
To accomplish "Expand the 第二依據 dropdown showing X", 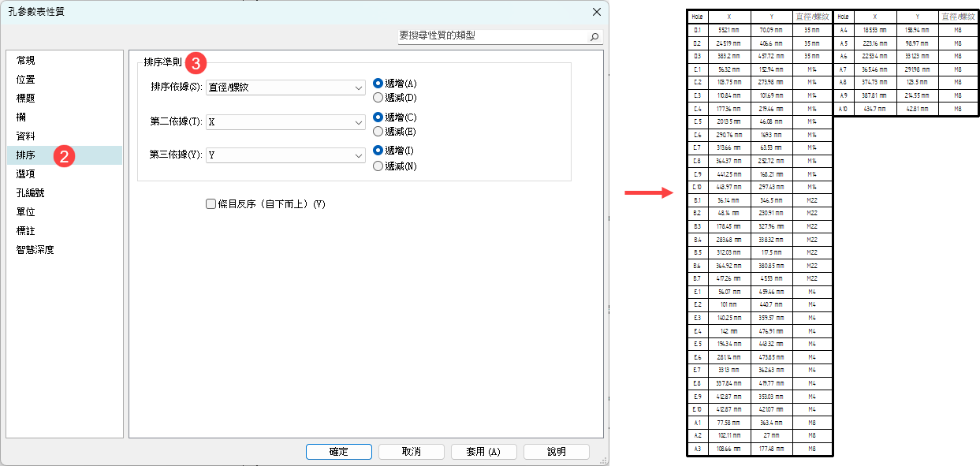I will pos(284,122).
